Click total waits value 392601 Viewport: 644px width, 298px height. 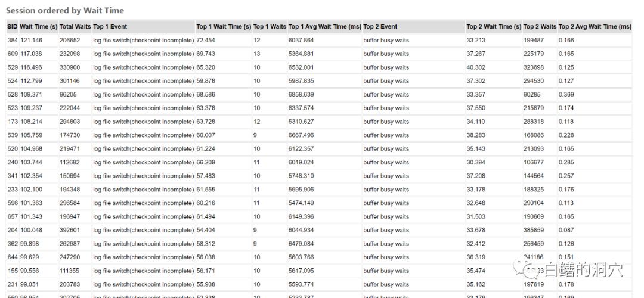click(70, 231)
